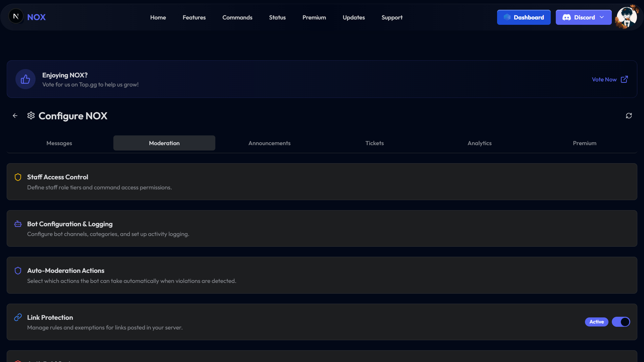This screenshot has height=362, width=644.
Task: Toggle the Link Protection switch
Action: pyautogui.click(x=621, y=322)
